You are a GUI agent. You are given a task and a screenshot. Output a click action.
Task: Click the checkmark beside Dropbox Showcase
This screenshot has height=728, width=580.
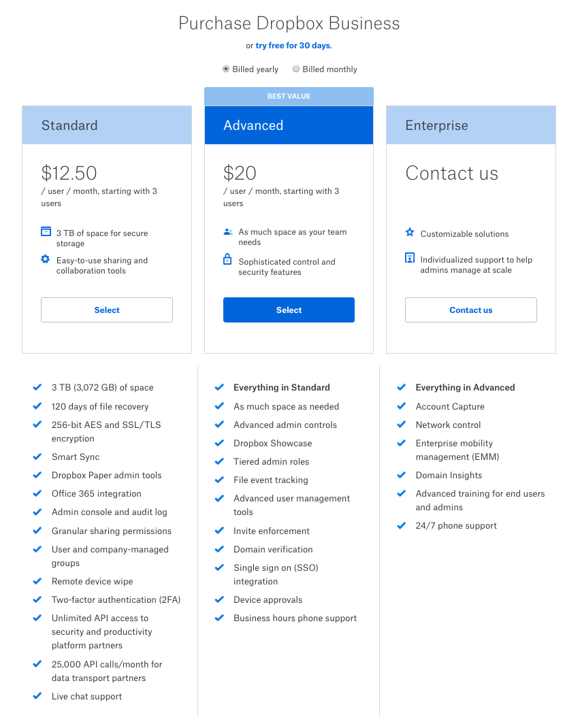point(219,443)
